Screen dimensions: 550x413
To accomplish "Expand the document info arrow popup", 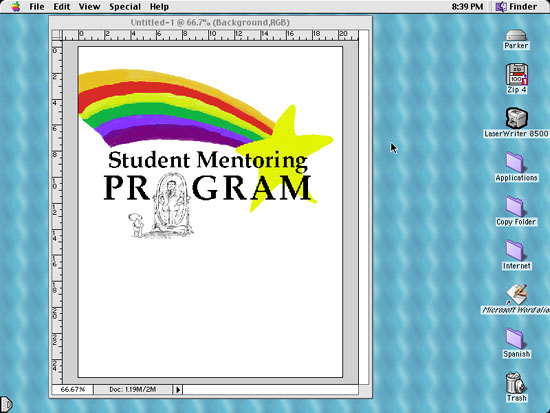I will click(178, 389).
